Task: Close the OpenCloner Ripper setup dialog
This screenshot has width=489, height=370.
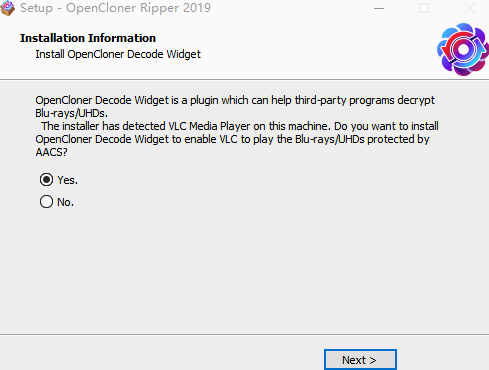Action: [470, 8]
